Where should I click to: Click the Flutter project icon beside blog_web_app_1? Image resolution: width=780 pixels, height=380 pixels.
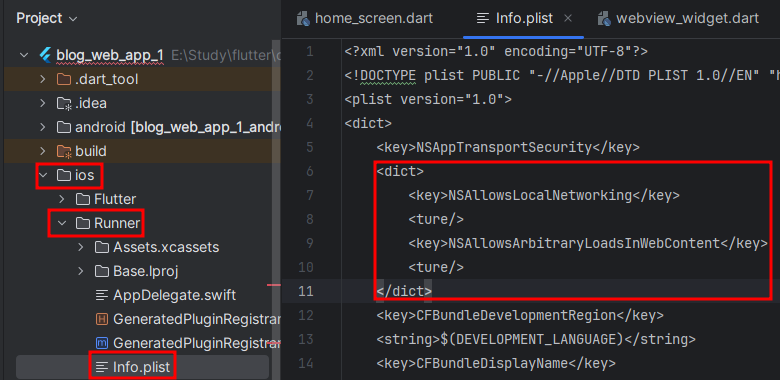tap(45, 55)
